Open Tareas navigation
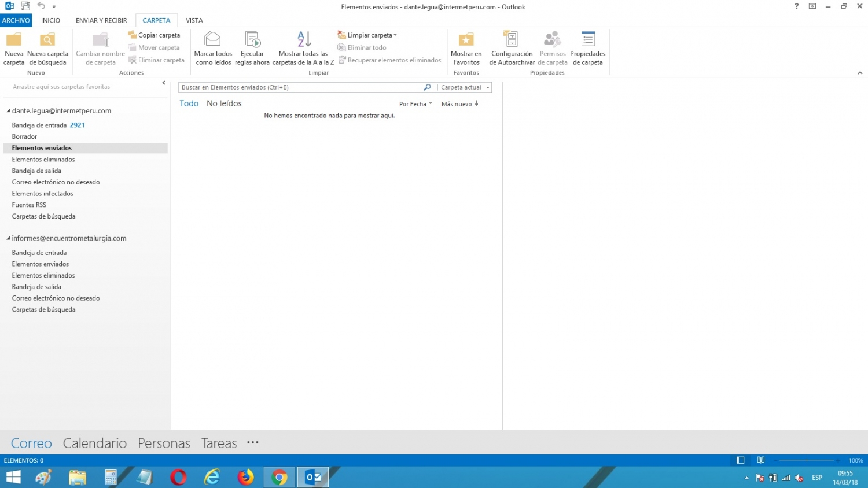Image resolution: width=868 pixels, height=488 pixels. pyautogui.click(x=219, y=443)
